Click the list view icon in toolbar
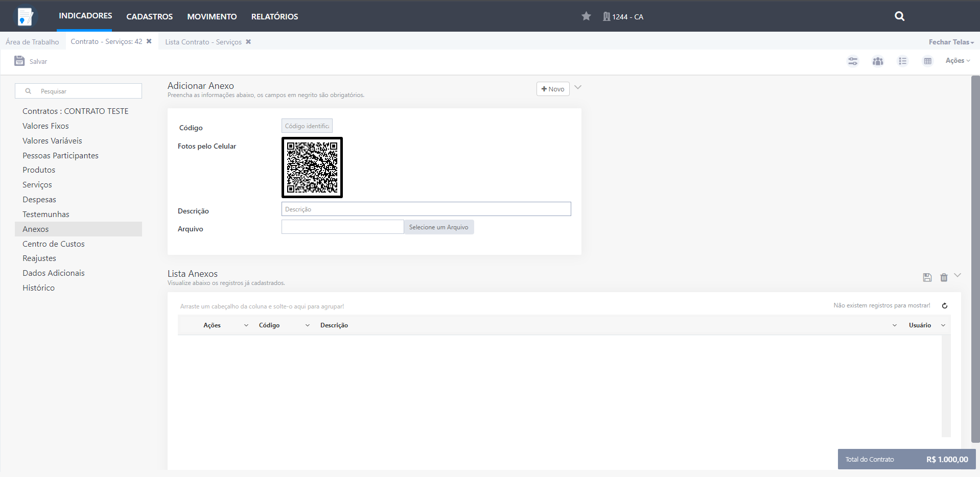This screenshot has height=477, width=980. 903,61
